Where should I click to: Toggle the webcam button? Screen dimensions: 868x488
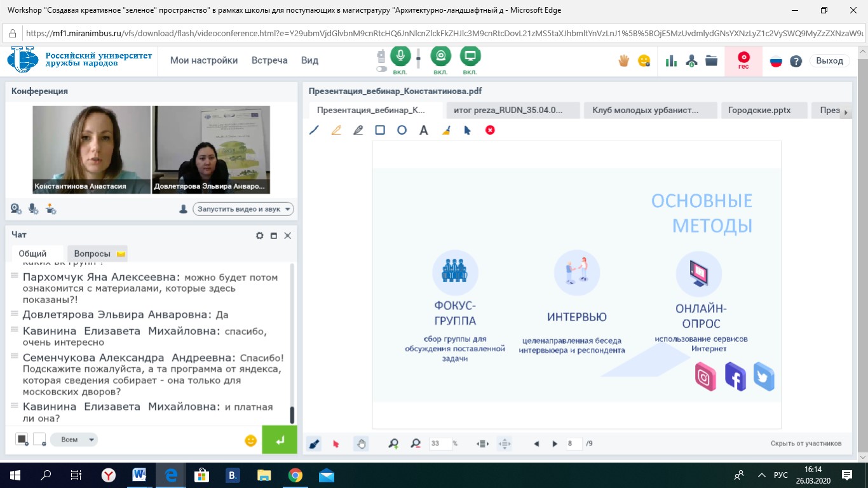pos(441,57)
